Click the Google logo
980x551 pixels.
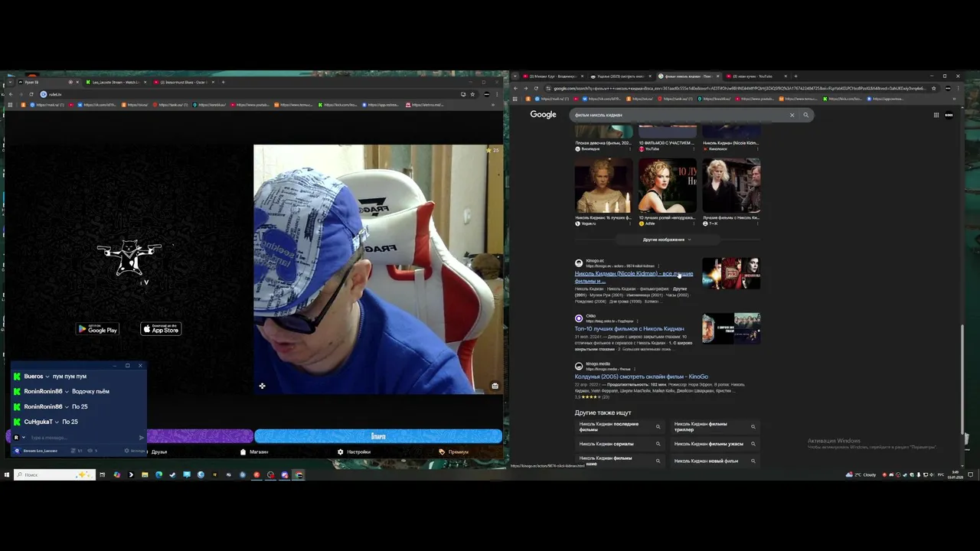[x=543, y=115]
